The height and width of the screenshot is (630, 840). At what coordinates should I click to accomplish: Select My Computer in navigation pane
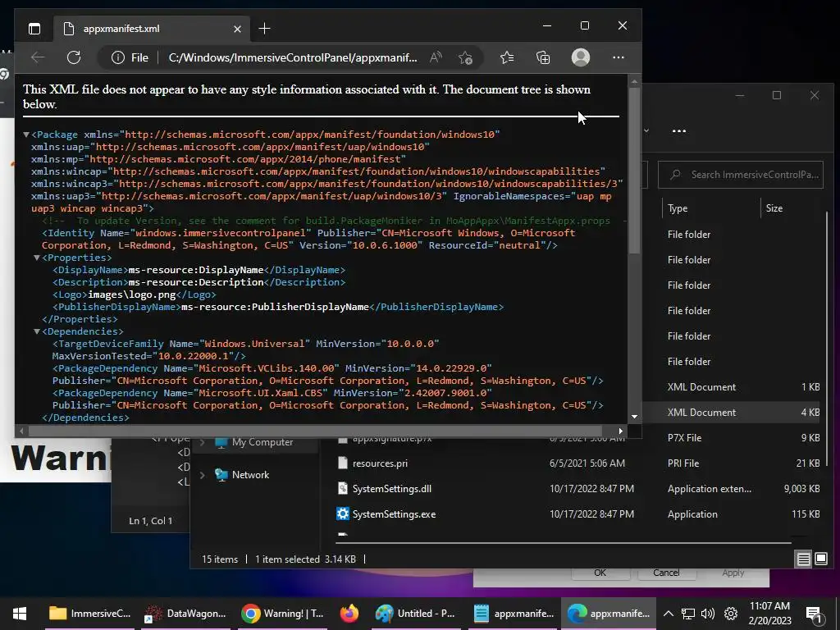262,442
